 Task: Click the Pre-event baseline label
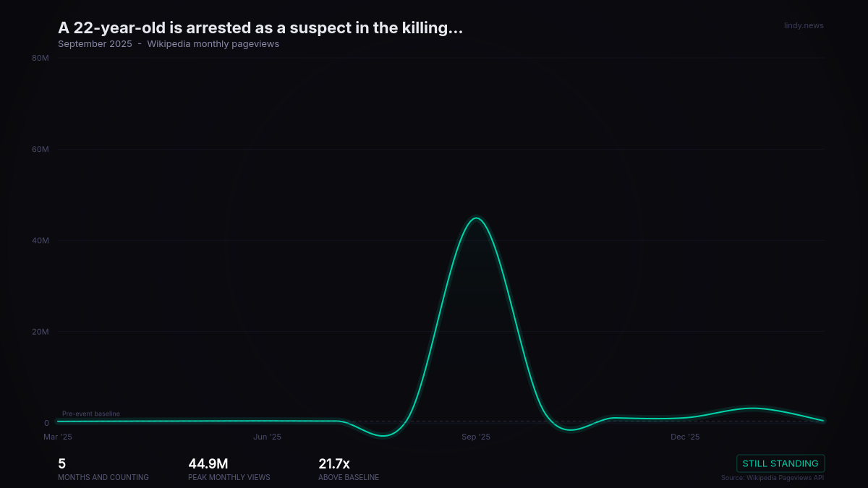point(91,414)
